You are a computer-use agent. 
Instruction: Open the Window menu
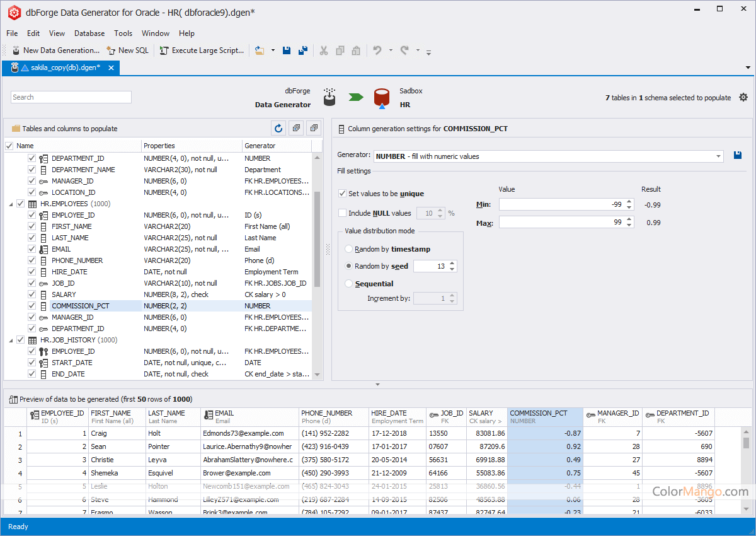click(156, 33)
